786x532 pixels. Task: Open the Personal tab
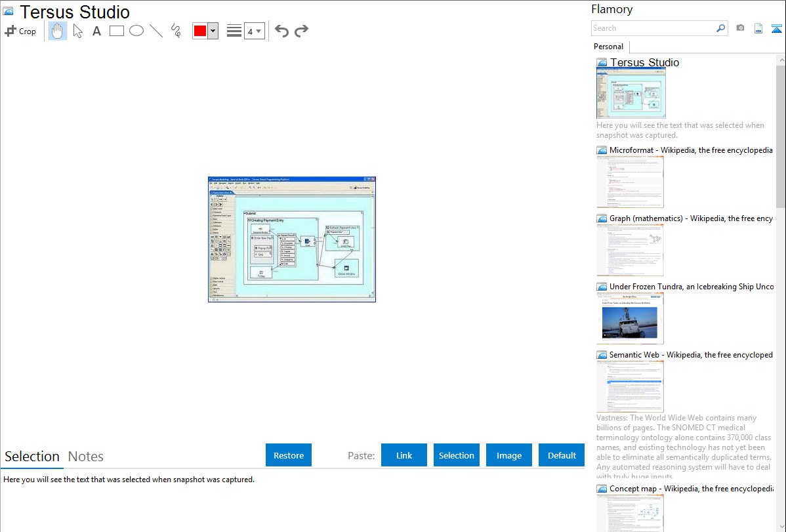608,47
